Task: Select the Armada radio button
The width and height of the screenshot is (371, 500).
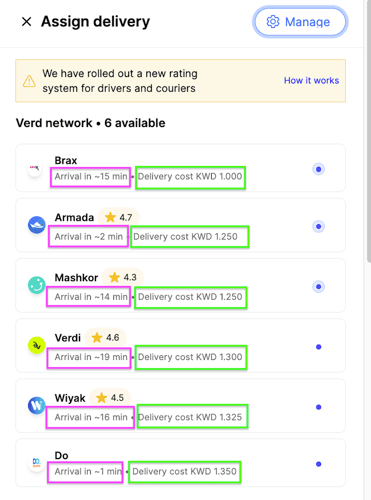Action: [318, 226]
